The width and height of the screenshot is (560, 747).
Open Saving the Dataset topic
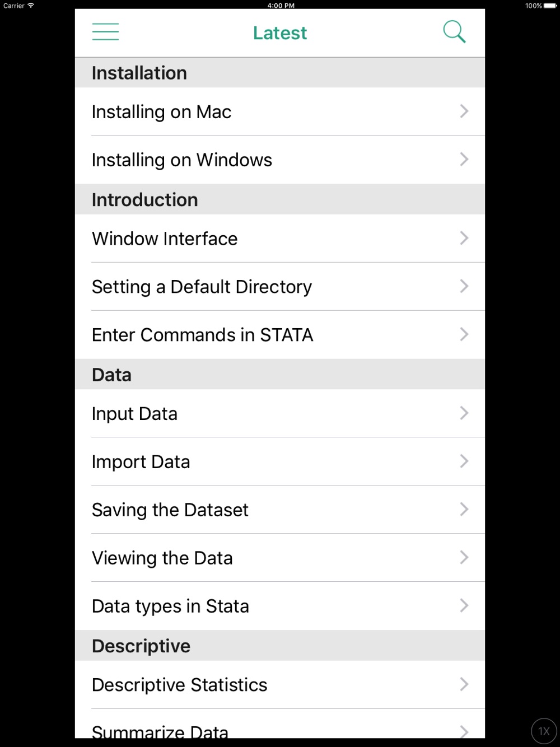[280, 510]
